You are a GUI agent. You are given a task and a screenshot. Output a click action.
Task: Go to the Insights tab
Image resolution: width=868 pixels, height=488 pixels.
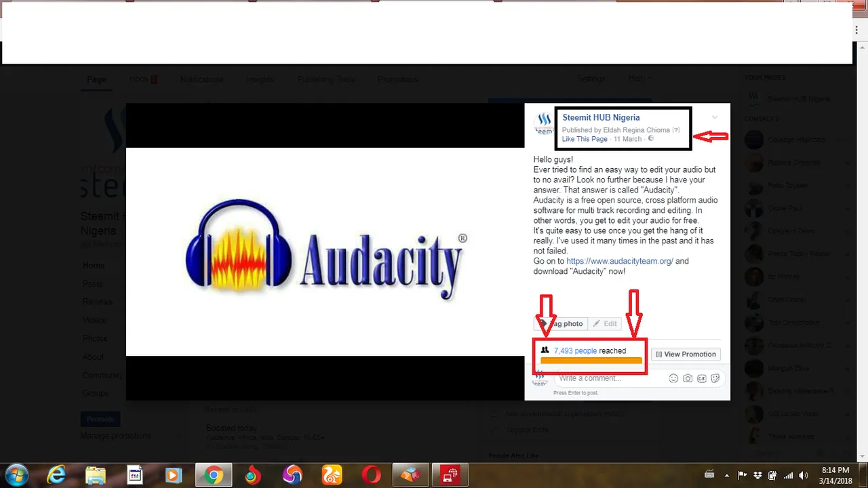click(x=260, y=79)
